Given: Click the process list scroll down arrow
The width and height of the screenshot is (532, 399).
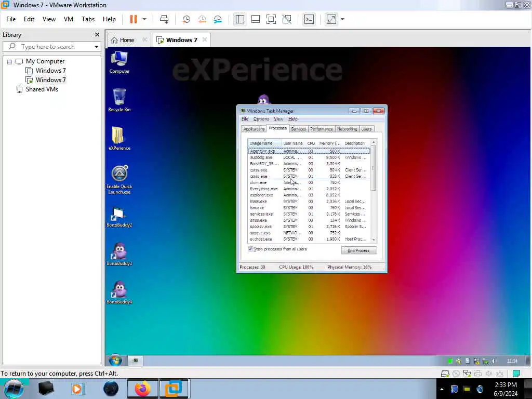Looking at the screenshot, I should (x=374, y=240).
